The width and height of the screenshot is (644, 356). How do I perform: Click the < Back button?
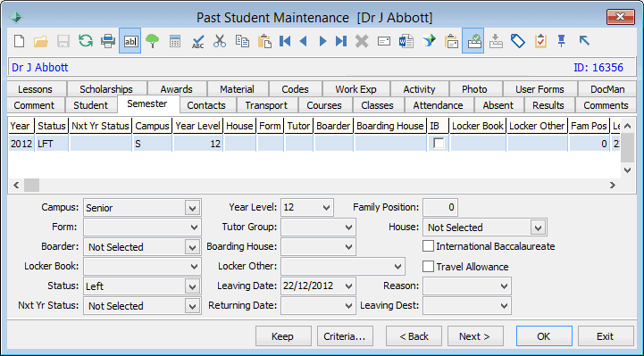pyautogui.click(x=414, y=336)
